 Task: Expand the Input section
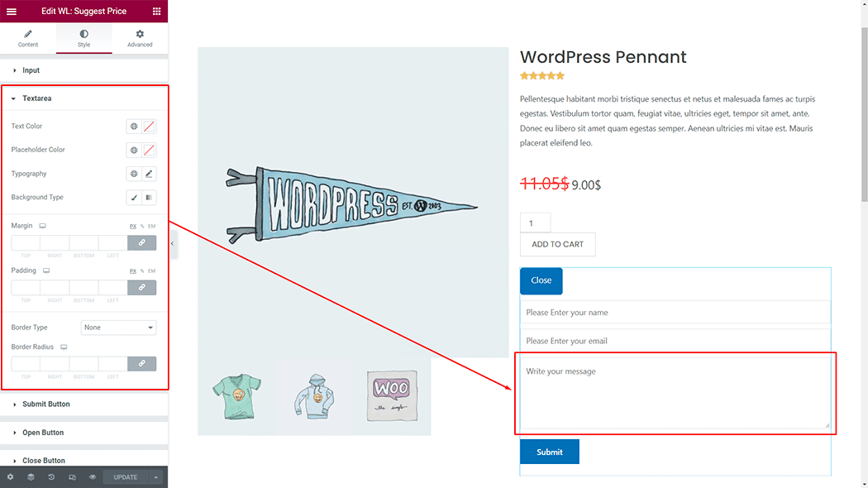[x=31, y=70]
